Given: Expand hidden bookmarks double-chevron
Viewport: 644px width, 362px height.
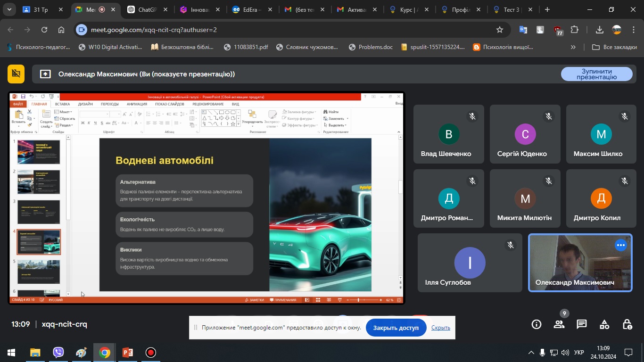Looking at the screenshot, I should (573, 47).
